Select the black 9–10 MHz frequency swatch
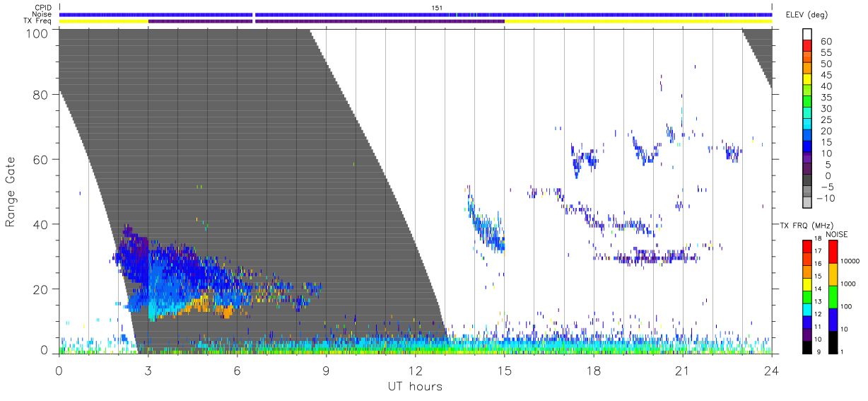The image size is (868, 401). tap(807, 347)
